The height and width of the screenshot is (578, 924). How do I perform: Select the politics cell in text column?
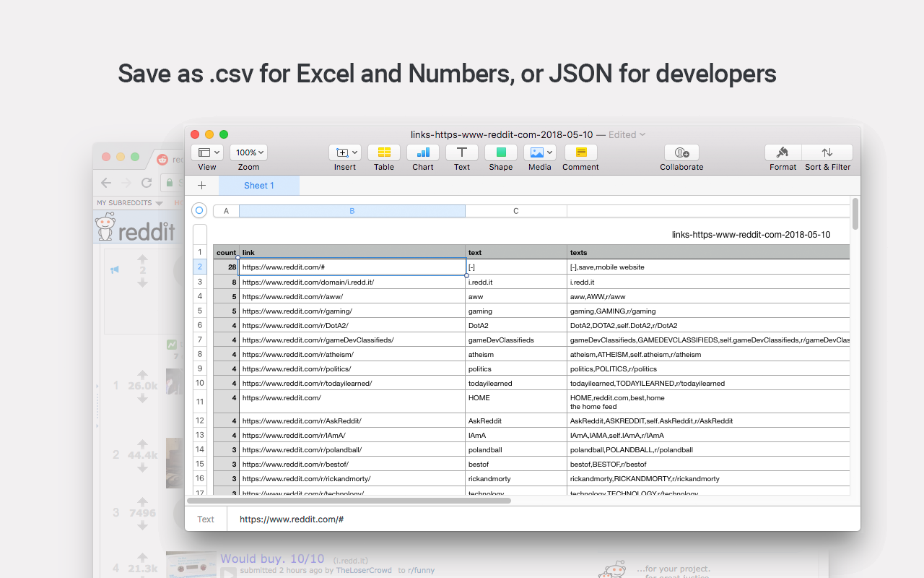tap(516, 368)
